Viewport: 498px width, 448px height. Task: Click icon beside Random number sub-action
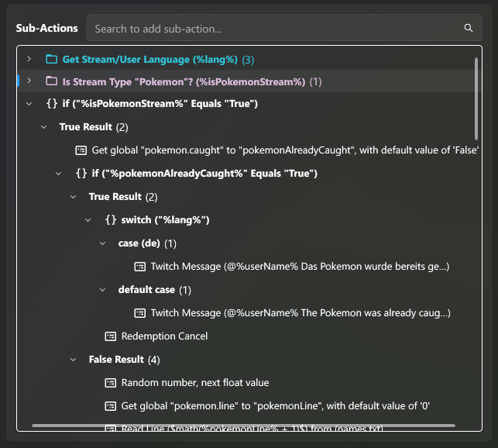pyautogui.click(x=111, y=383)
